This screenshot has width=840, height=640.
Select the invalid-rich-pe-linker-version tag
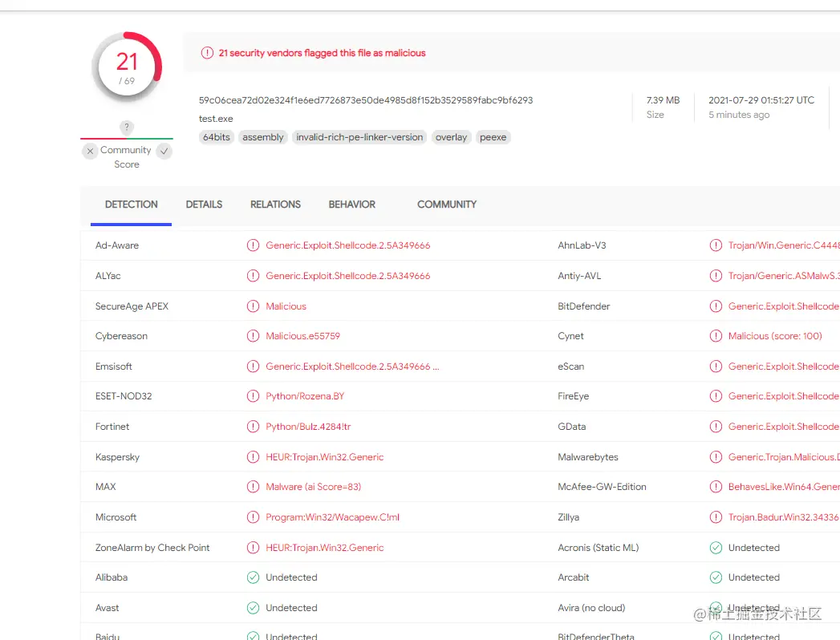359,137
